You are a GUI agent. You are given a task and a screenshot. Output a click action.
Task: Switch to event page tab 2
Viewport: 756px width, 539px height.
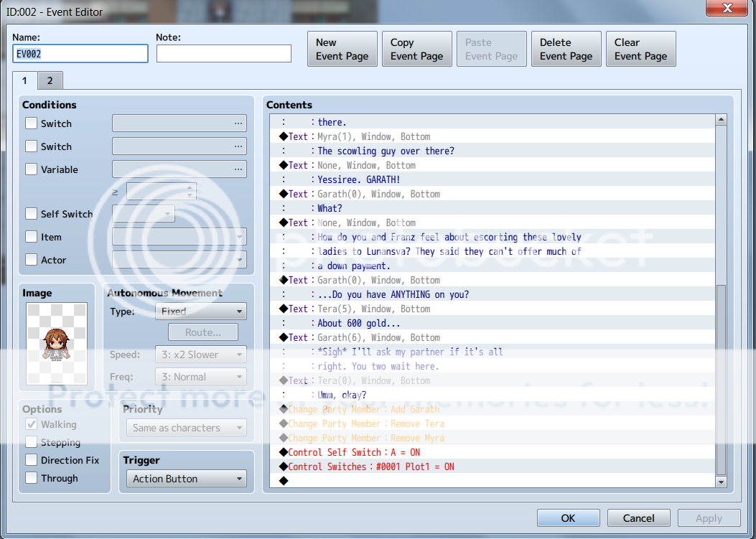pyautogui.click(x=50, y=80)
